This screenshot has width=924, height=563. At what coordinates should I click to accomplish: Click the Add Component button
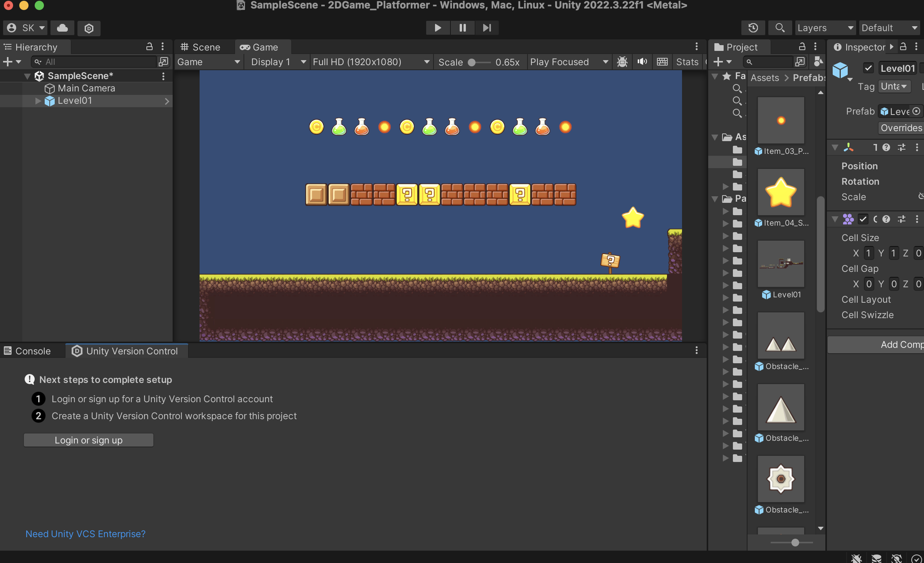875,345
